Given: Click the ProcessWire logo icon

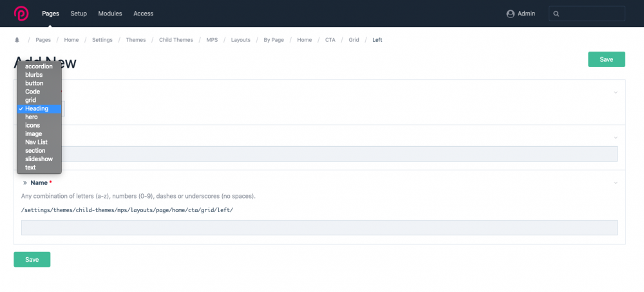Looking at the screenshot, I should (21, 14).
